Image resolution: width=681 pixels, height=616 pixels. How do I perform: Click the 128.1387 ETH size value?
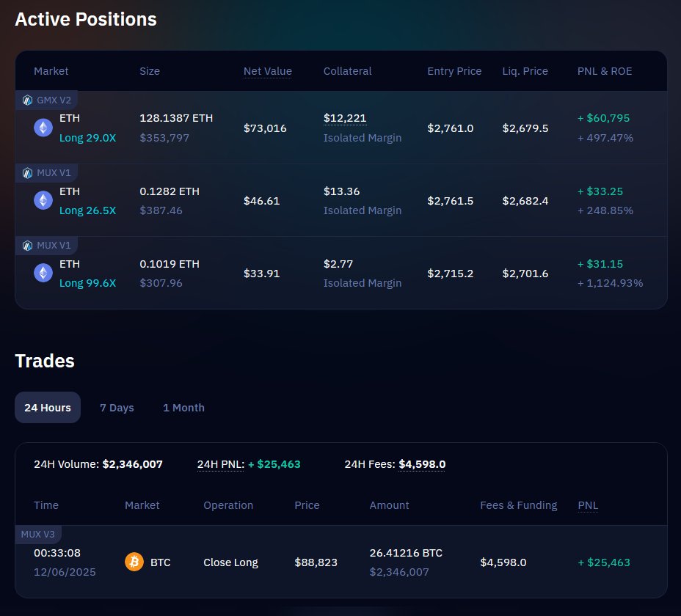[x=176, y=118]
